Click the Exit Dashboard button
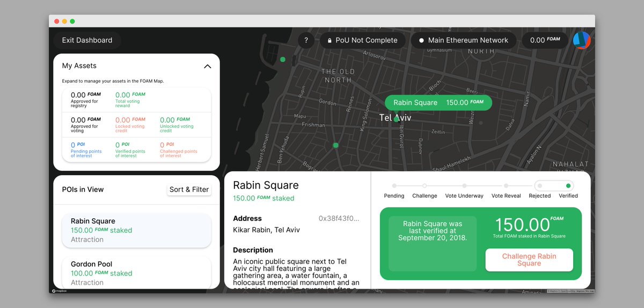The width and height of the screenshot is (644, 308). pos(87,40)
